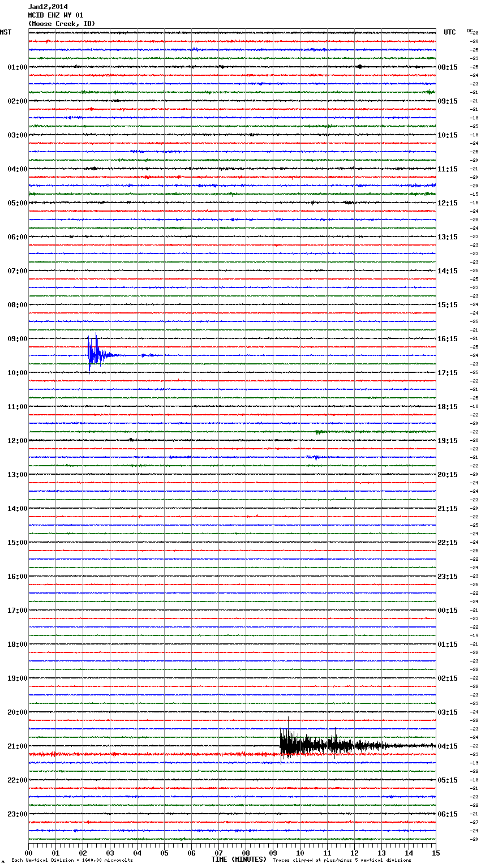Click the 04 minute axis tick label
This screenshot has width=481, height=868.
[x=137, y=853]
